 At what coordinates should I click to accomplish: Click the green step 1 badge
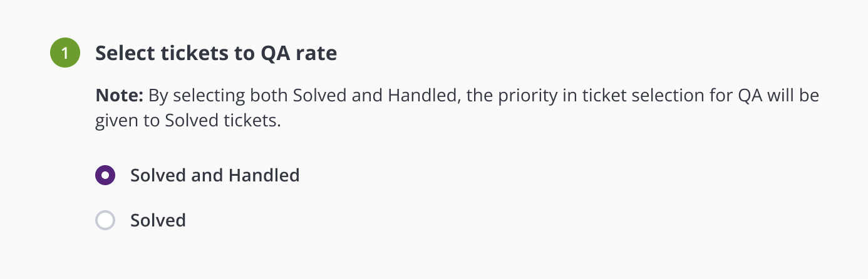[65, 53]
